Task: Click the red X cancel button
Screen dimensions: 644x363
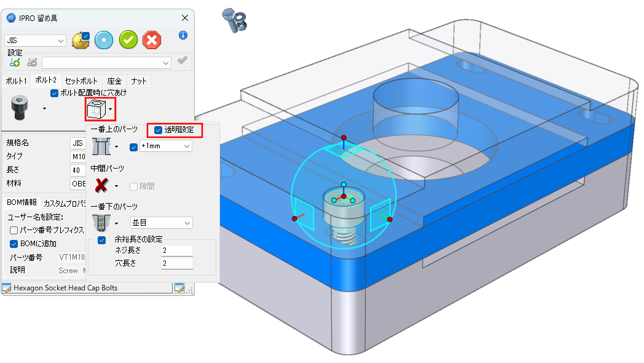Action: [152, 40]
